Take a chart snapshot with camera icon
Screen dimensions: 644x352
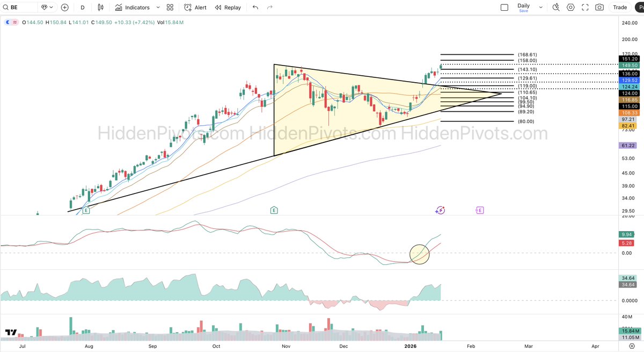click(x=599, y=8)
